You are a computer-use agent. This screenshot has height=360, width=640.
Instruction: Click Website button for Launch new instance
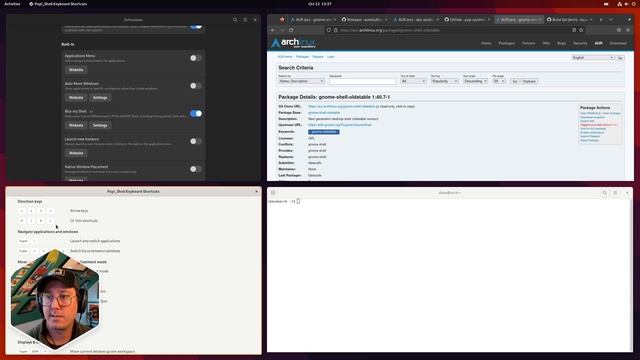[x=76, y=153]
